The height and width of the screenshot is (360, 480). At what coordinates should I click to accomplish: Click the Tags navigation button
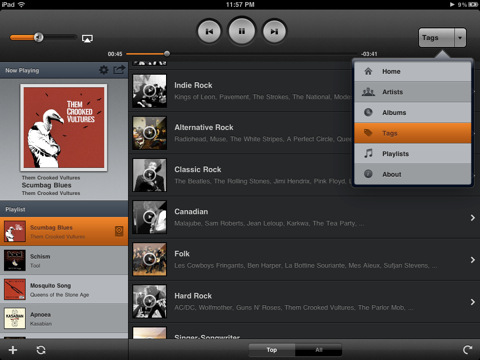pos(436,38)
